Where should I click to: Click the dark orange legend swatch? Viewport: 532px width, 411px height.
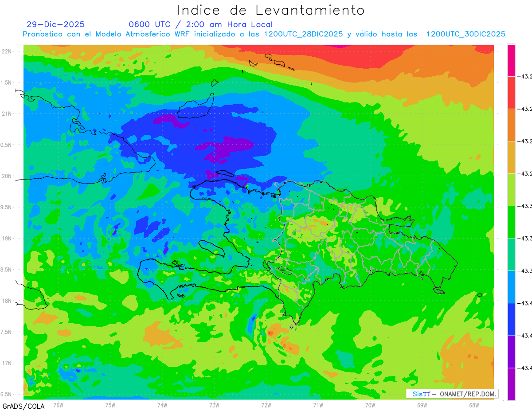click(511, 125)
